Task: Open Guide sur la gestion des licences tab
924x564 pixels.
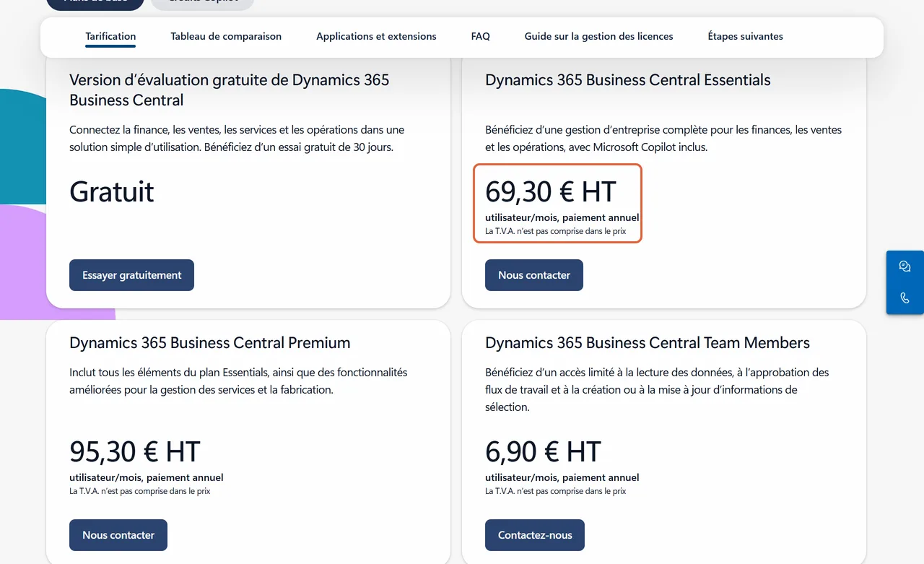Action: (x=598, y=36)
